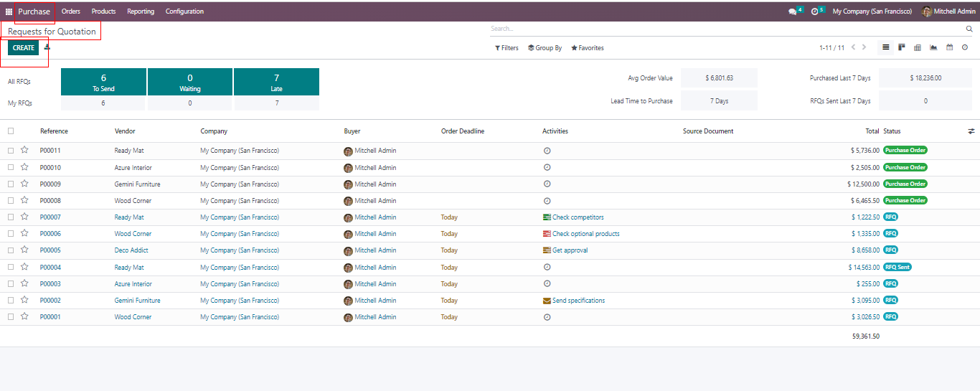The width and height of the screenshot is (980, 391).
Task: Open the Group By dropdown
Action: tap(545, 48)
